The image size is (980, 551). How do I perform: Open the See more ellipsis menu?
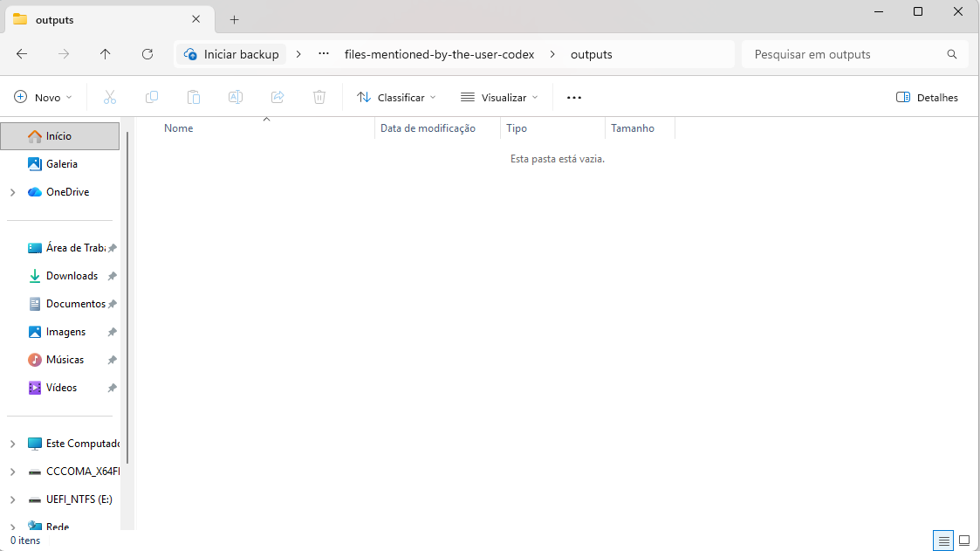tap(573, 98)
